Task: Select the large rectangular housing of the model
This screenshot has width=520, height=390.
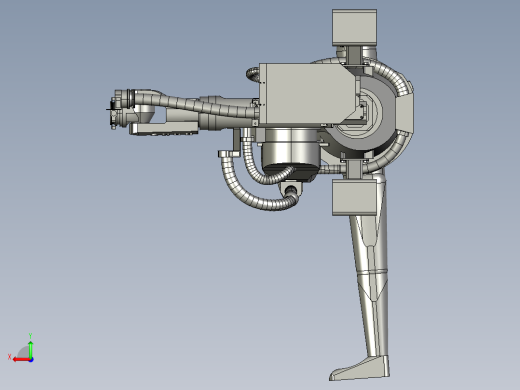Action: 307,94
